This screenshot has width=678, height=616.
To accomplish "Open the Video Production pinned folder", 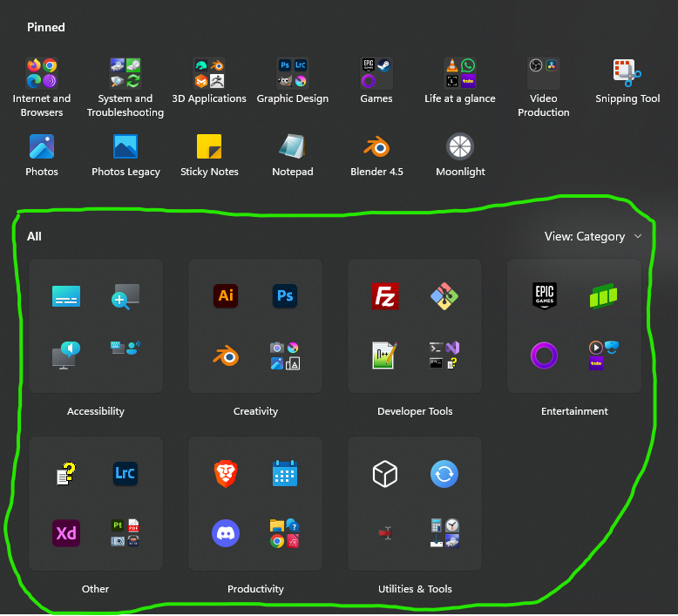I will [x=544, y=73].
